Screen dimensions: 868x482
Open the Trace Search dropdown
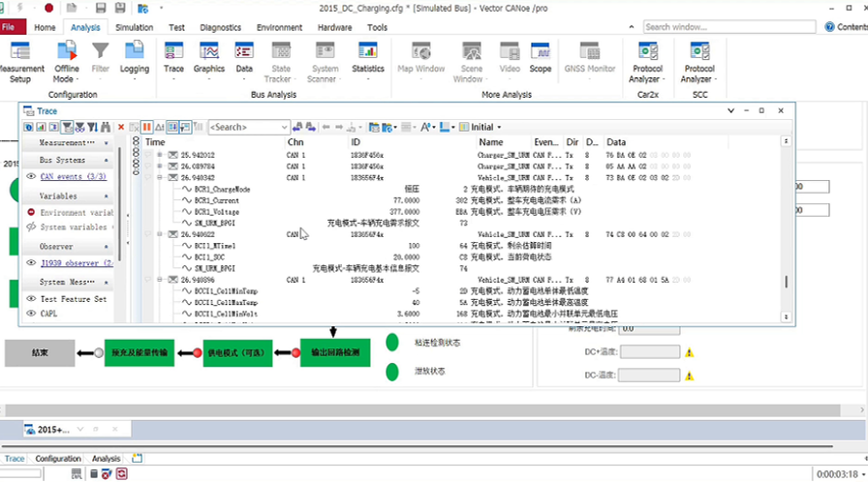coord(284,127)
